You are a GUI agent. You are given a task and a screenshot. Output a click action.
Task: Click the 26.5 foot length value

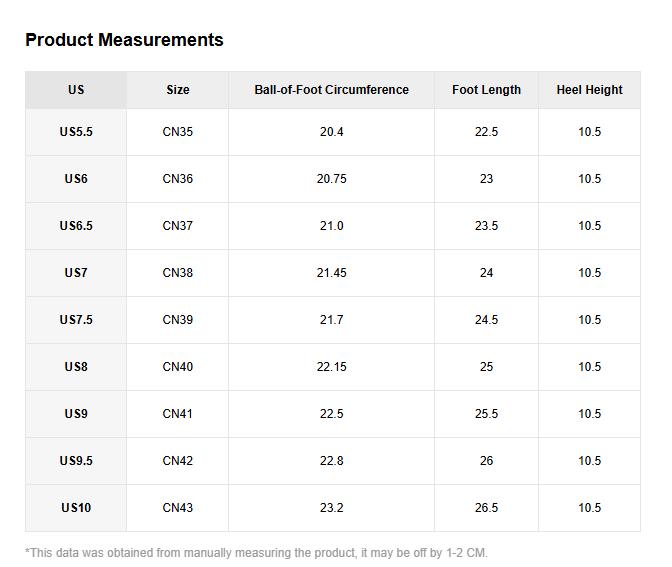[486, 508]
